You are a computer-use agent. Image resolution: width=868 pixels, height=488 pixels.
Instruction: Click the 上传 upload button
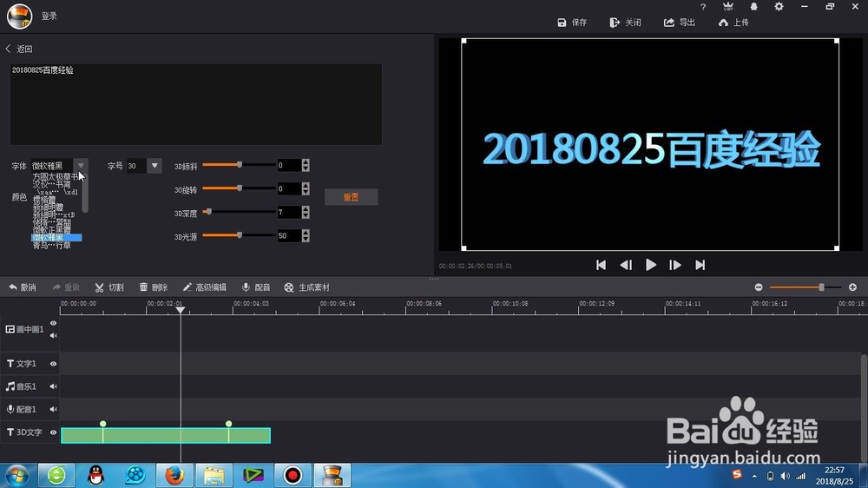click(733, 23)
